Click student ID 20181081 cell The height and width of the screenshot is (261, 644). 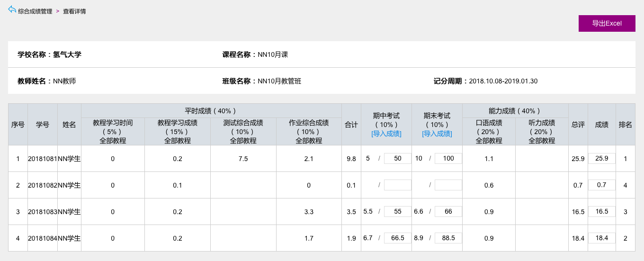43,159
